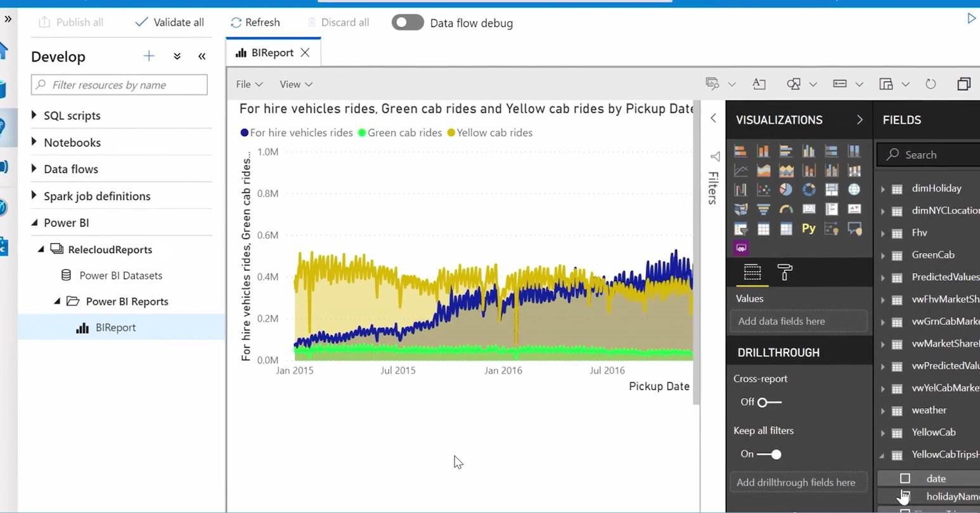Pick the Donut chart visualization
Screen dimensions: 980x513
pos(809,190)
